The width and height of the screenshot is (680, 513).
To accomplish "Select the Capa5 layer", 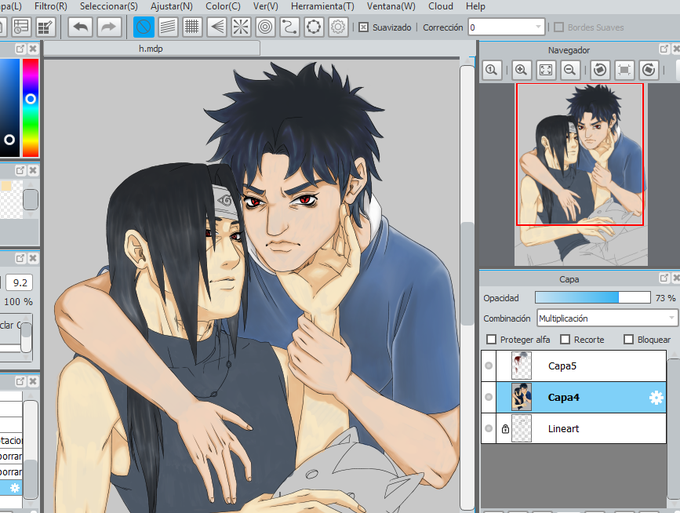I will coord(573,366).
